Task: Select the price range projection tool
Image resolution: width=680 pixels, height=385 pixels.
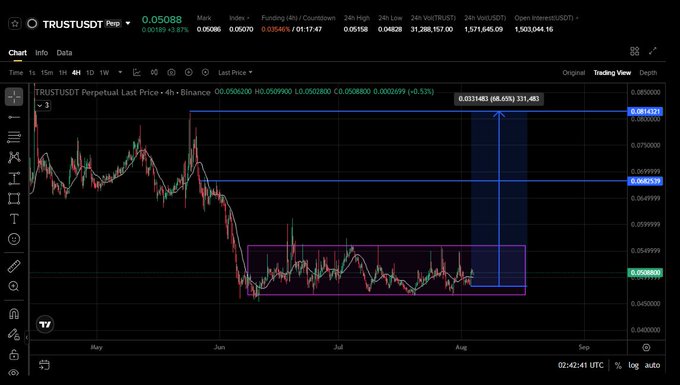Action: [14, 178]
